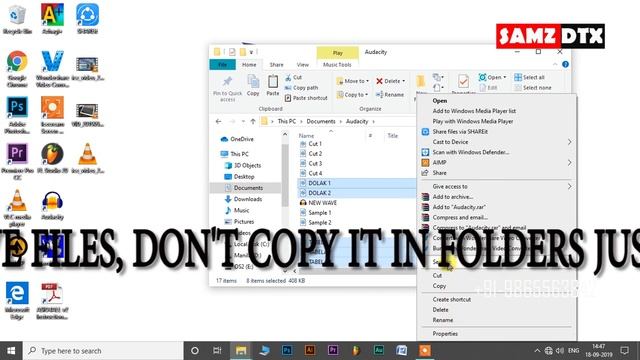Click Documents in the address bar path

(x=321, y=122)
